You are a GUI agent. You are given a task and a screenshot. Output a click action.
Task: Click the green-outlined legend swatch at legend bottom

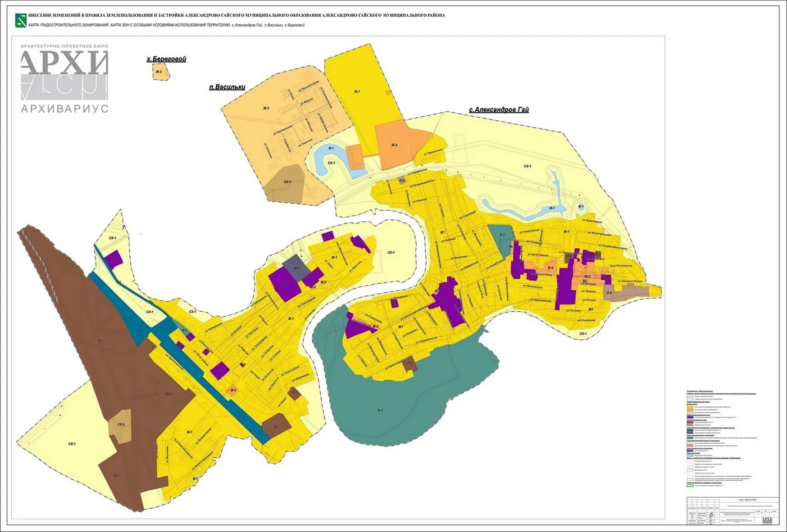tap(690, 486)
